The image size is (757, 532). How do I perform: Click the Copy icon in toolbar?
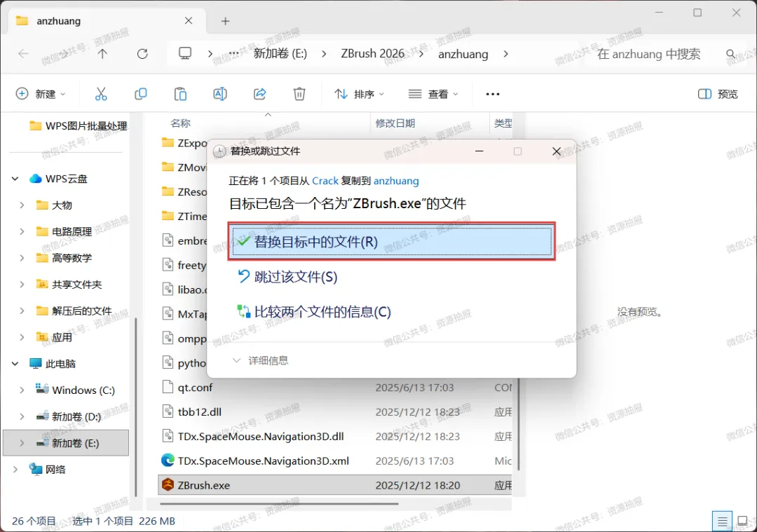[x=140, y=94]
